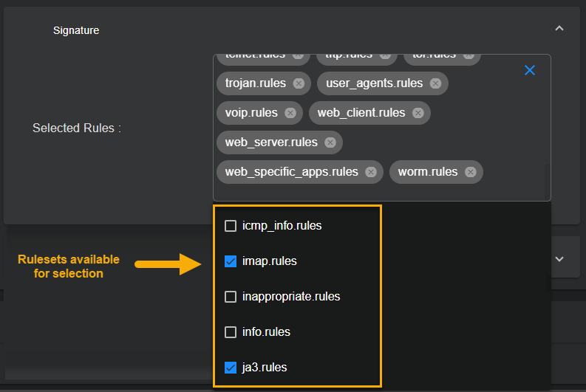Enable the info.rules checkbox
Viewport: 586px width, 392px height.
[x=231, y=332]
